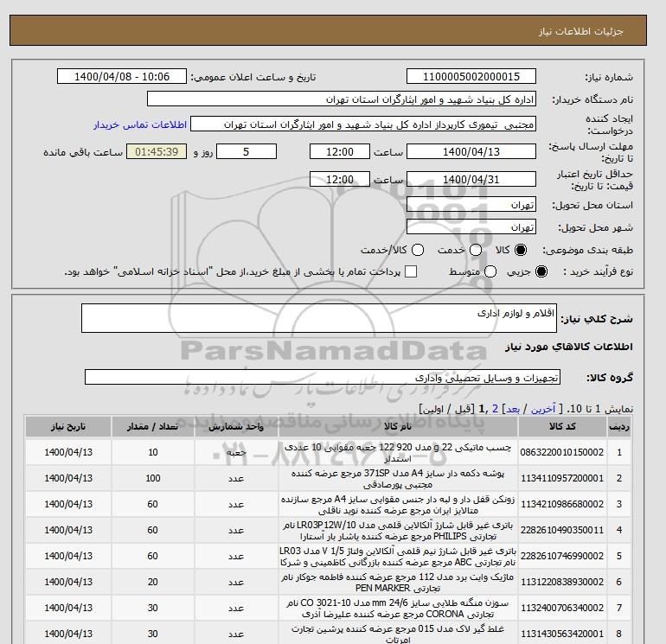The image size is (666, 644).
Task: Select the متوسط purchase type radio
Action: tap(490, 271)
